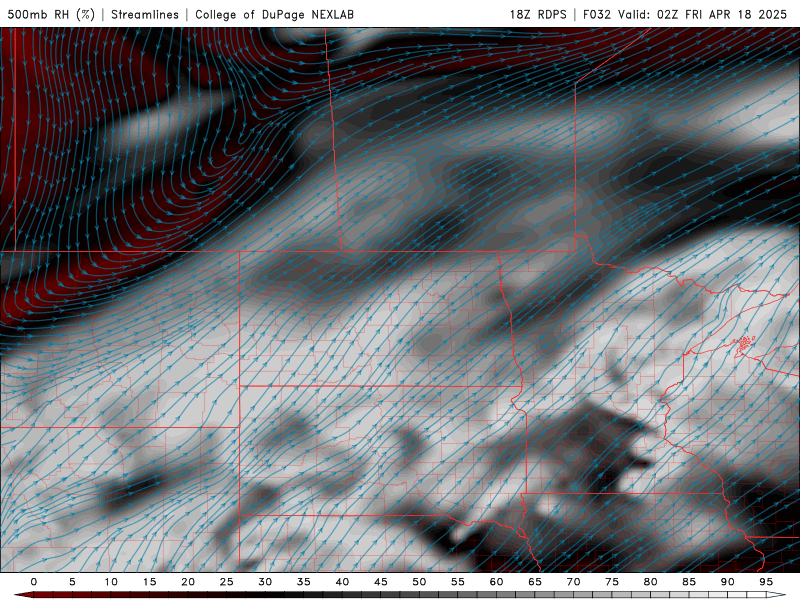Click the legend value '95'
The height and width of the screenshot is (600, 800).
766,582
